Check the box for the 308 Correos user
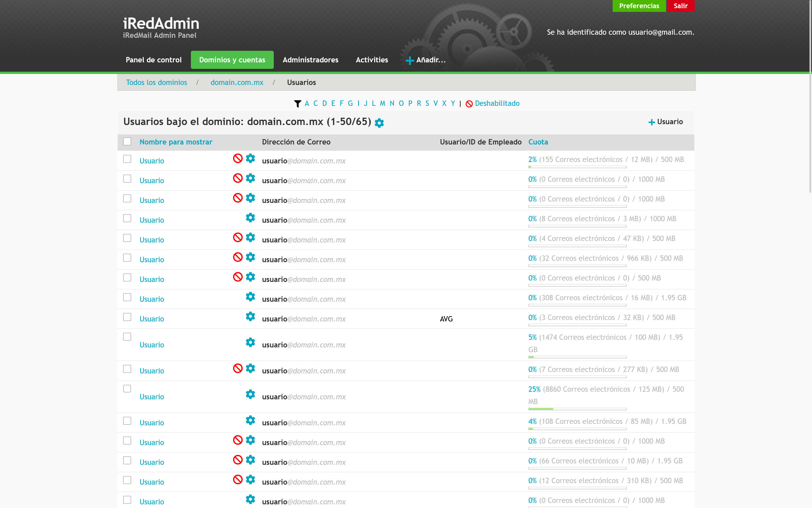Screen dimensions: 812x508 tap(127, 297)
